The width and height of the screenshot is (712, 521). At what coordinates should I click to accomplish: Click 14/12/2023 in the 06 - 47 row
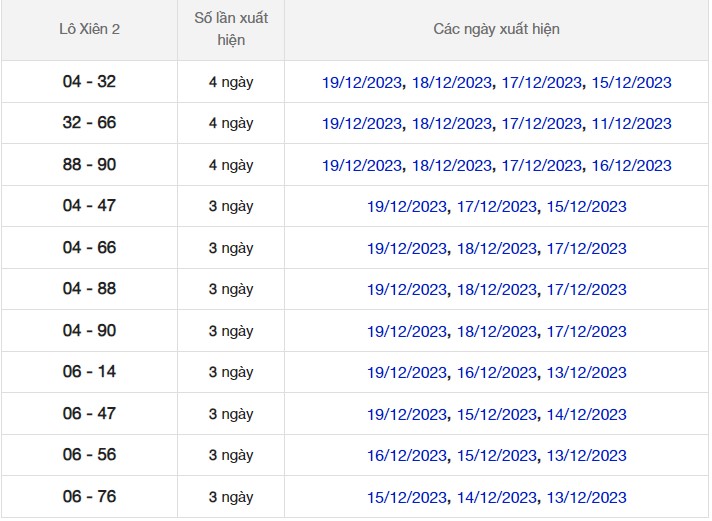coord(586,415)
